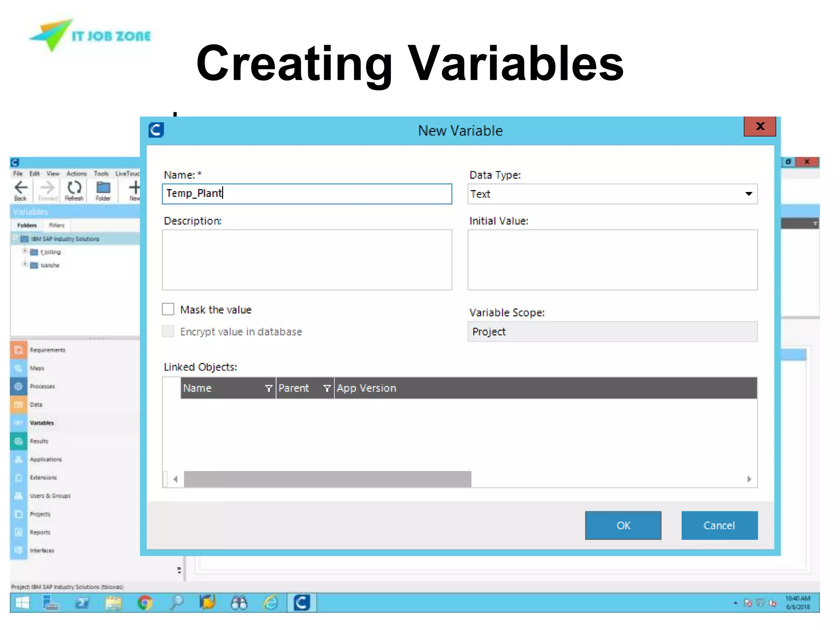The height and width of the screenshot is (630, 840).
Task: Click the Windows Start button
Action: point(22,603)
